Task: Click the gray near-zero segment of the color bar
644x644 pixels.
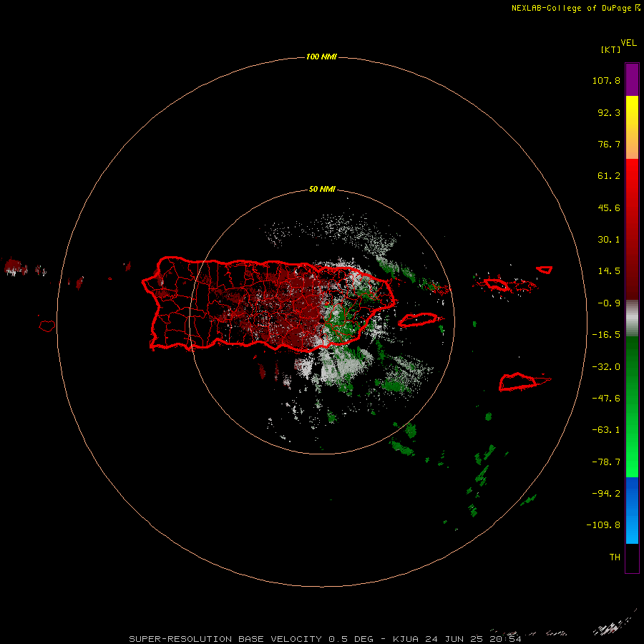Action: click(x=632, y=318)
